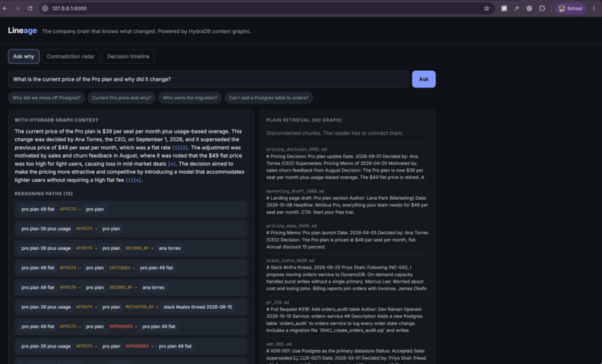Click the browser back arrow
The height and width of the screenshot is (364, 602).
coord(5,8)
